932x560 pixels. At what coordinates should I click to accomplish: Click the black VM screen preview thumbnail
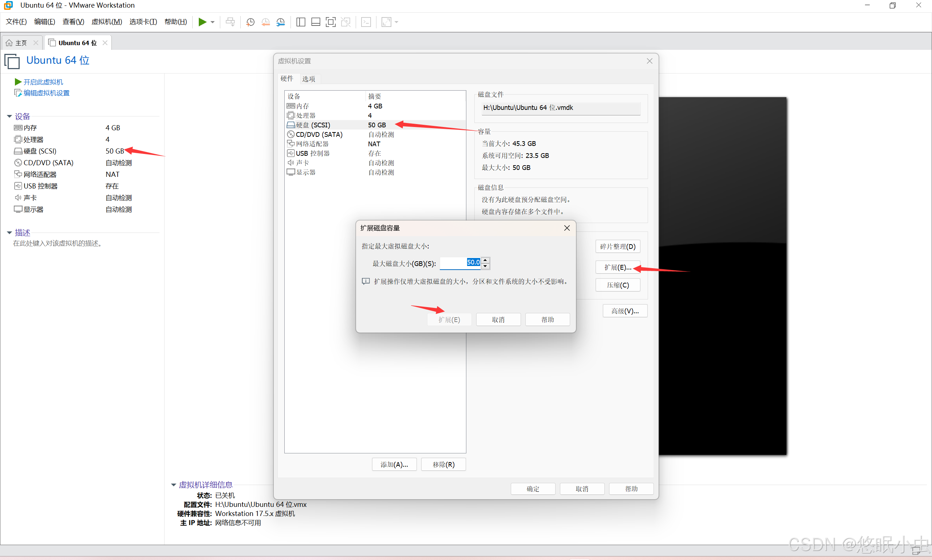pos(723,276)
